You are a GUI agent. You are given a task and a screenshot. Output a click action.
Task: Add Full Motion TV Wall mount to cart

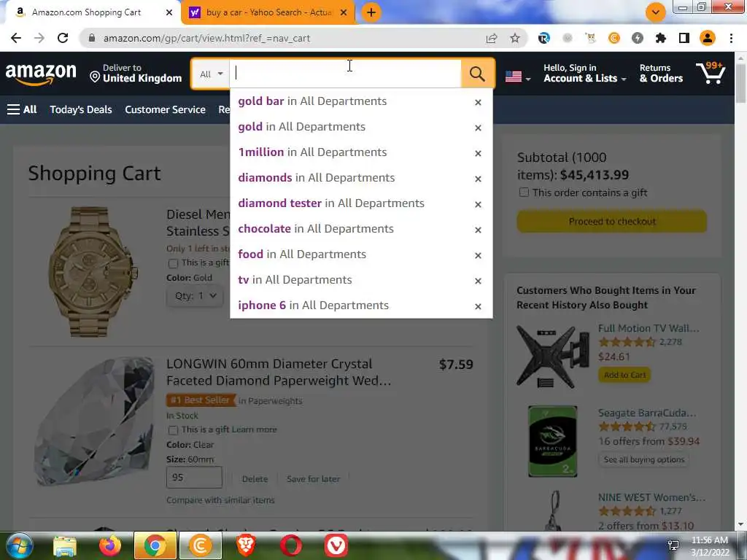click(624, 375)
